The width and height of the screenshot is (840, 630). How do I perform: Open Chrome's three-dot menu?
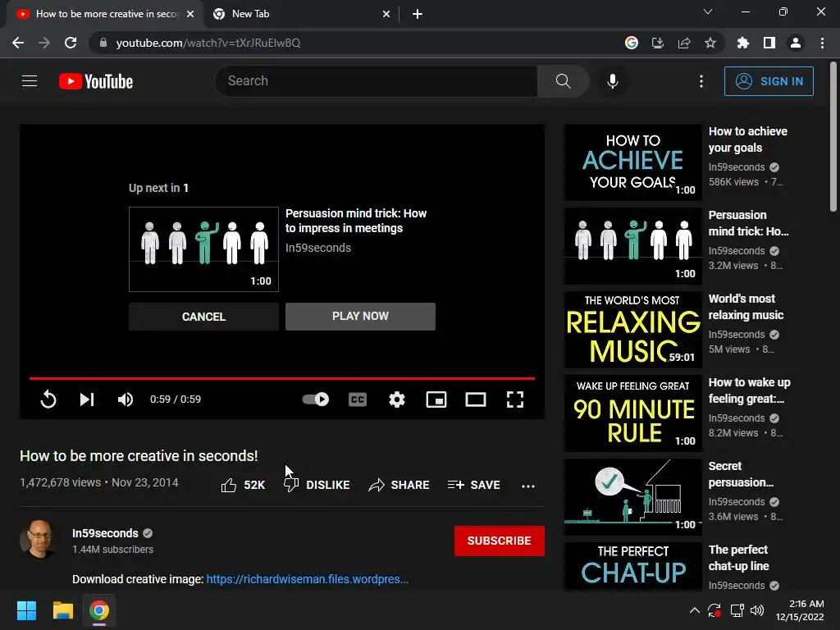822,43
